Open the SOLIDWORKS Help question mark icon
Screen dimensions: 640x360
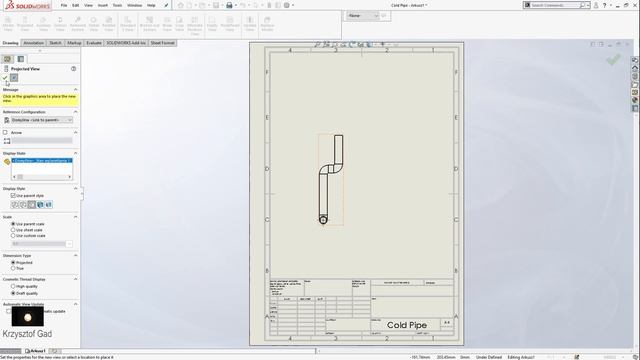[604, 5]
